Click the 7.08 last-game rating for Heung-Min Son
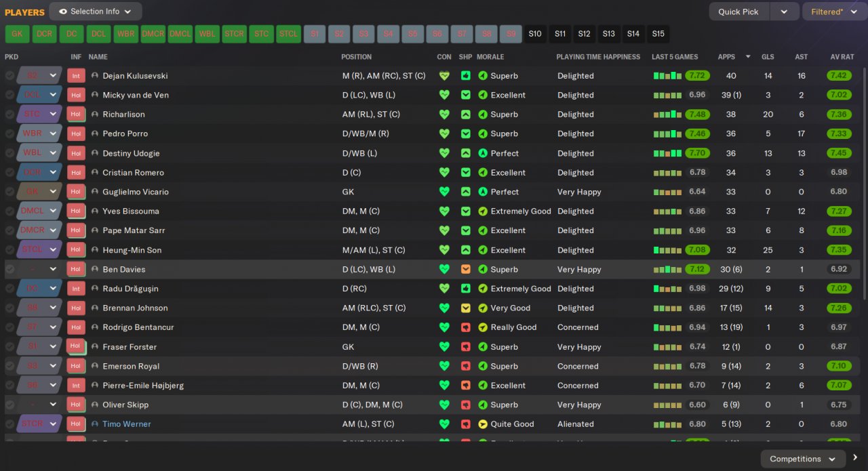 point(697,250)
